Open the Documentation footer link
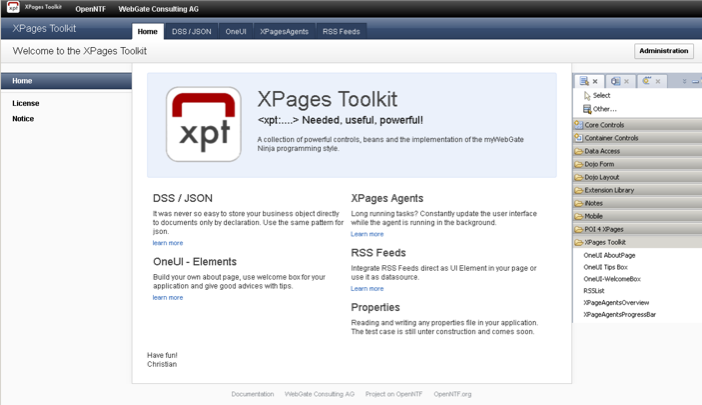This screenshot has height=405, width=702. pyautogui.click(x=252, y=394)
